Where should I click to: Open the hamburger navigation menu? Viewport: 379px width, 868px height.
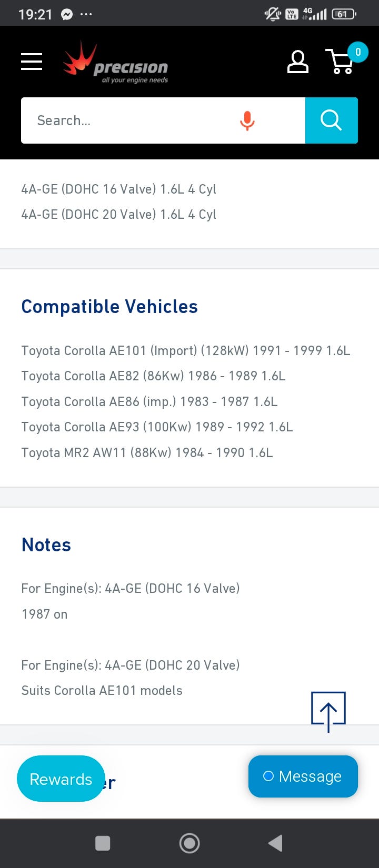(x=32, y=62)
